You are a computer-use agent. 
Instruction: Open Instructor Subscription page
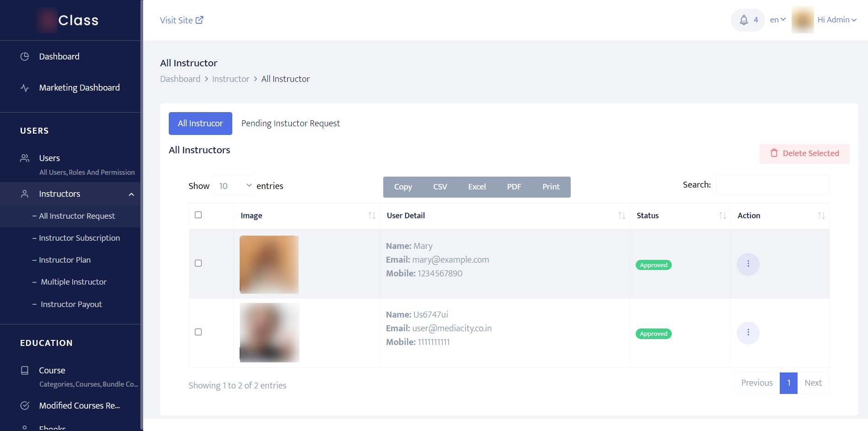pos(79,238)
